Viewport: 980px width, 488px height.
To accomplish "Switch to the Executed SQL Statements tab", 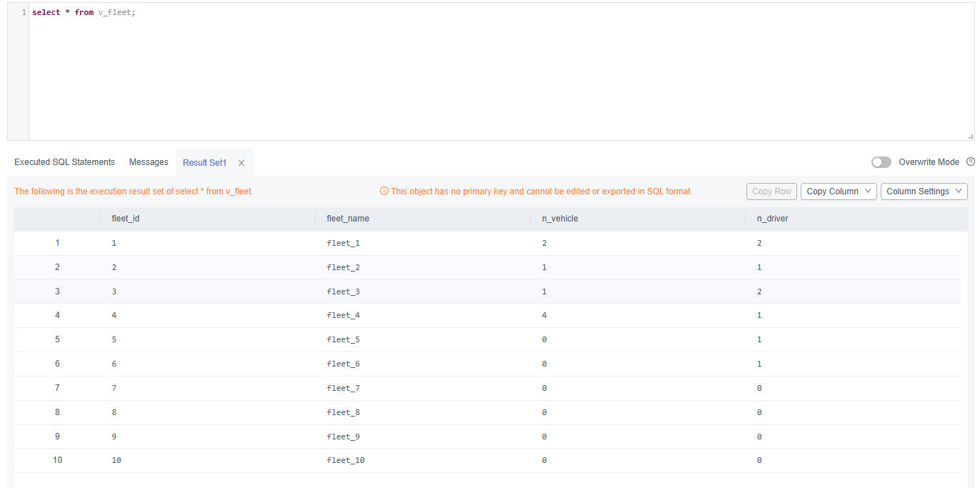I will point(64,162).
